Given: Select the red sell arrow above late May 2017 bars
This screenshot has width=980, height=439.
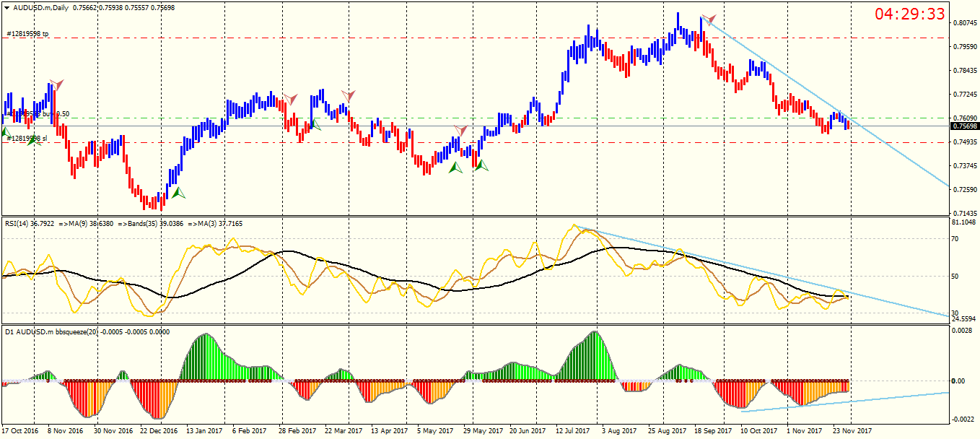Looking at the screenshot, I should pyautogui.click(x=460, y=130).
